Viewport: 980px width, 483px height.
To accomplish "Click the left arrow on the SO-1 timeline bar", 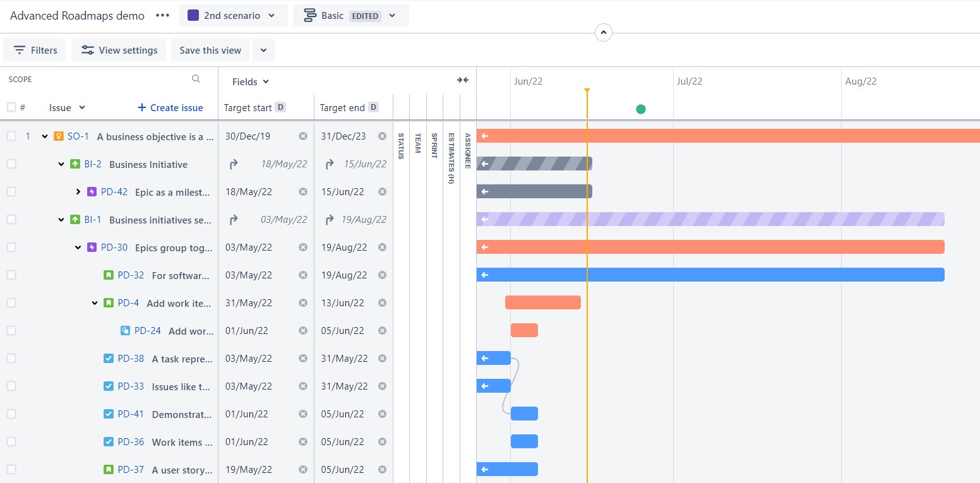I will click(485, 136).
